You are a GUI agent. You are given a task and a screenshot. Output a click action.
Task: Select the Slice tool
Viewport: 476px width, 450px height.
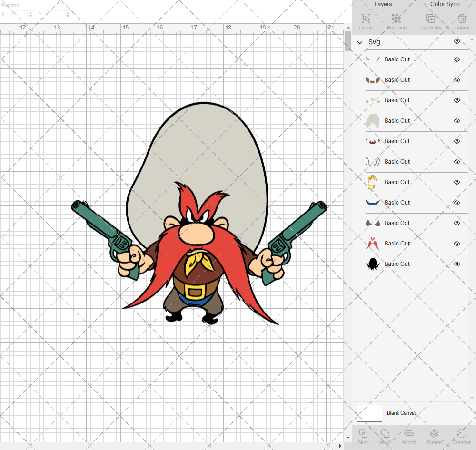pyautogui.click(x=363, y=433)
